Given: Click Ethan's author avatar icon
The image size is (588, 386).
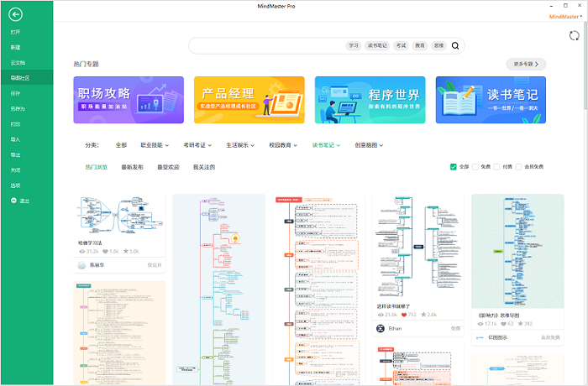Looking at the screenshot, I should pyautogui.click(x=381, y=329).
